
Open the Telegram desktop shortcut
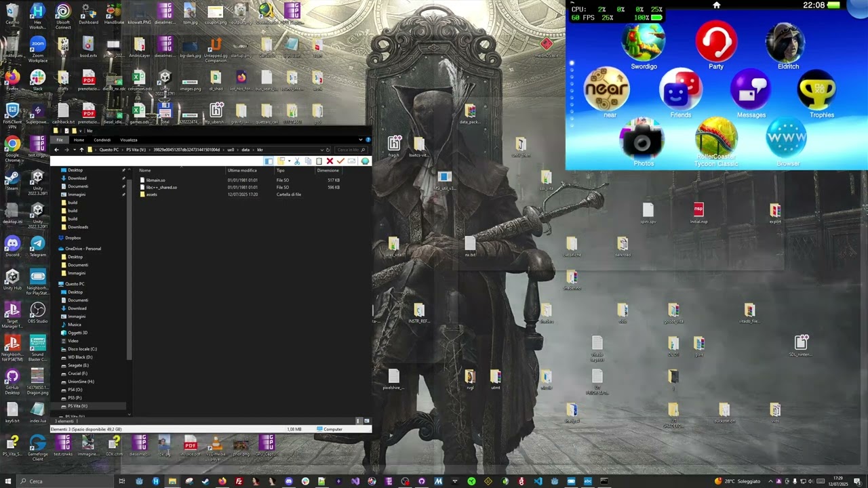[37, 245]
